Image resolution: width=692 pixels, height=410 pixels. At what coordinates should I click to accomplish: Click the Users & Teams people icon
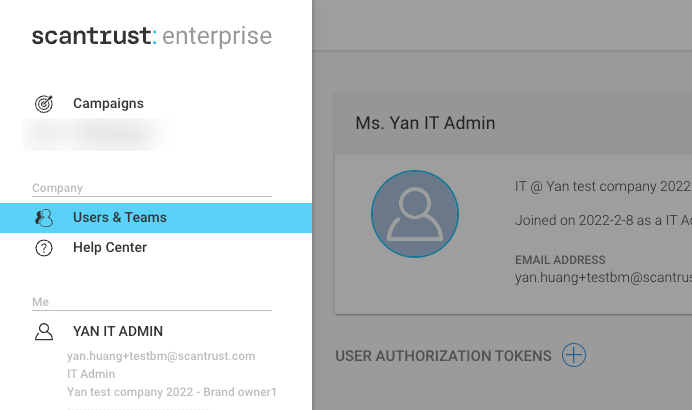44,218
